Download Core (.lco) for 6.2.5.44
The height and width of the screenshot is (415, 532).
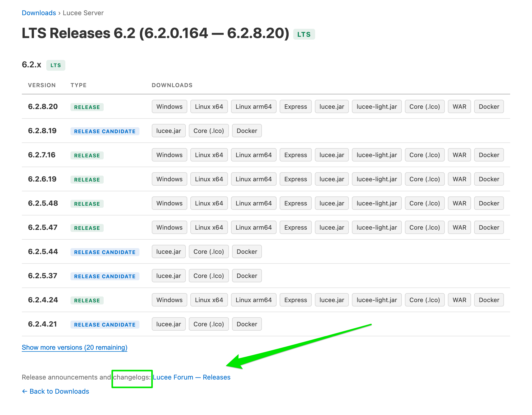[x=209, y=251]
